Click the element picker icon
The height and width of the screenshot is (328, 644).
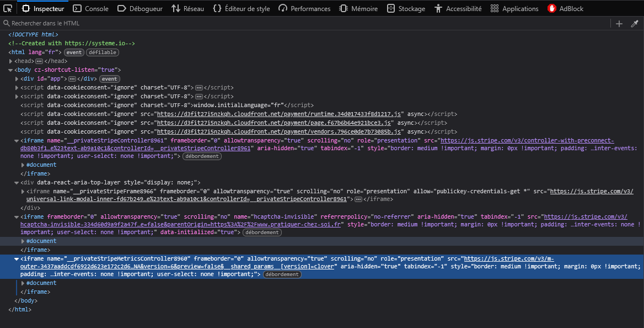8,8
